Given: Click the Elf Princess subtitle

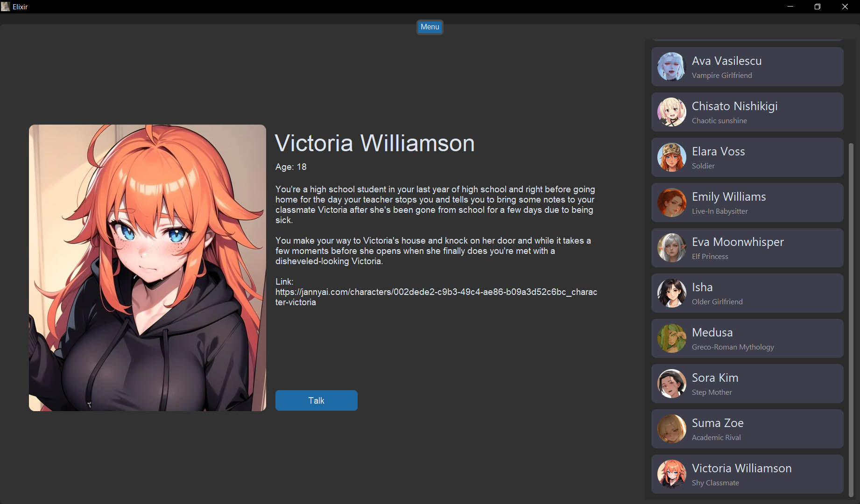Looking at the screenshot, I should pos(710,256).
